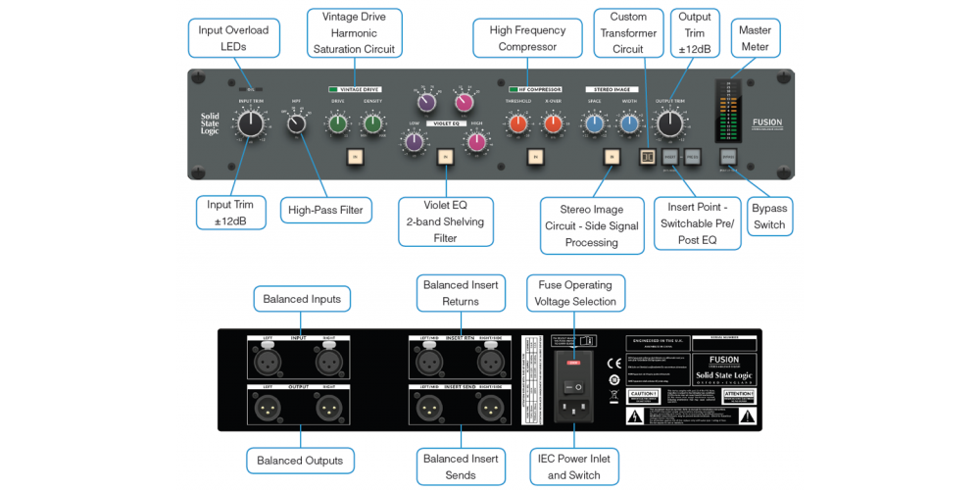This screenshot has height=490, width=980.
Task: Click the green Drive knob
Action: point(336,123)
